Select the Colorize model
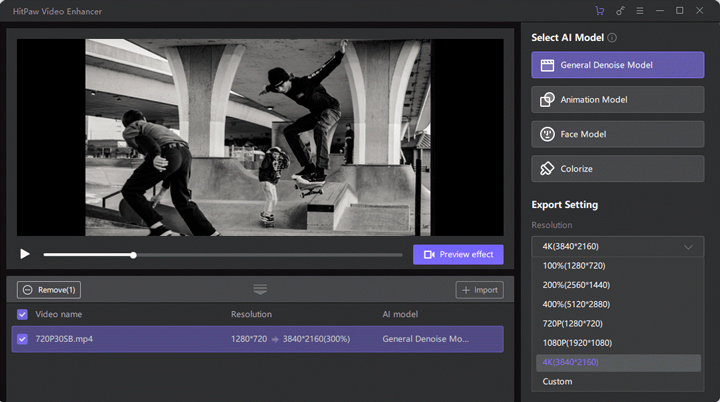Image resolution: width=720 pixels, height=402 pixels. pyautogui.click(x=618, y=169)
